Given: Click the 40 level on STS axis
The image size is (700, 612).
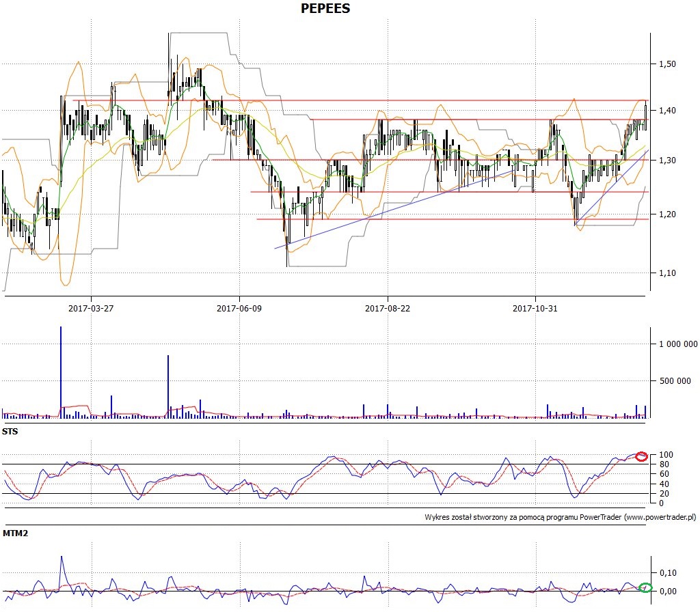Looking at the screenshot, I should click(x=664, y=484).
